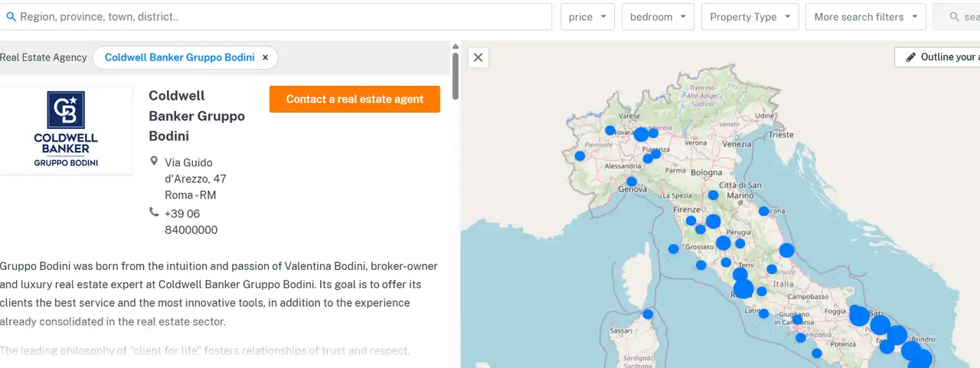Screen dimensions: 980x368
Task: Focus the region, province, town search field
Action: pos(276,16)
